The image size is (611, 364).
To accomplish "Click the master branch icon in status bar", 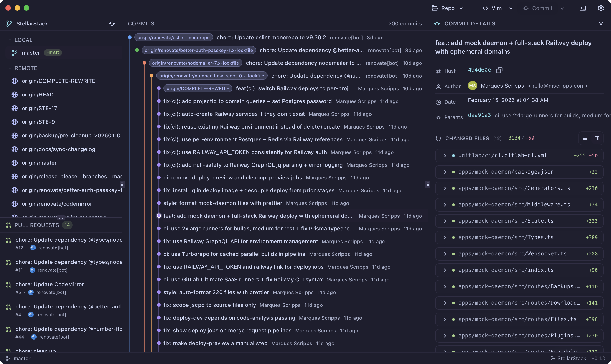I will point(8,358).
